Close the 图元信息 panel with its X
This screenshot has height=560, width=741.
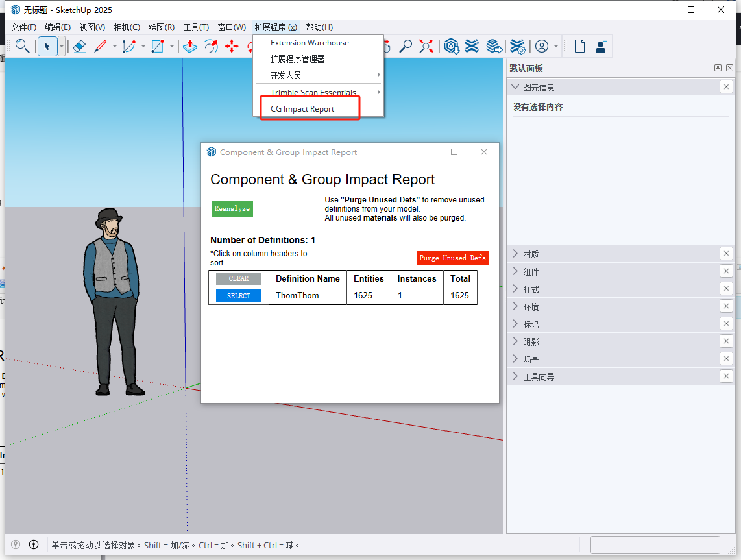(726, 86)
